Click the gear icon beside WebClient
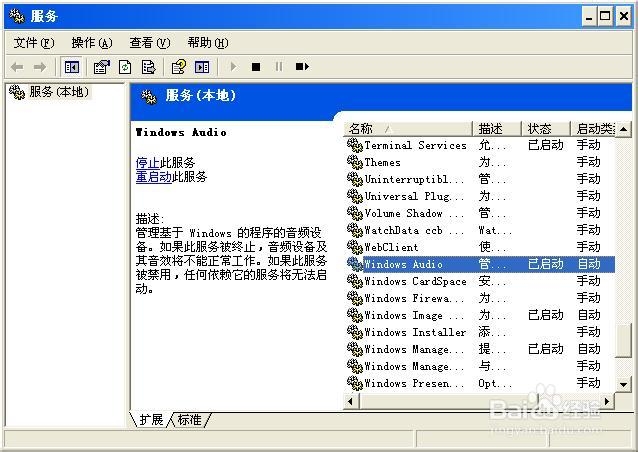Image resolution: width=638 pixels, height=452 pixels. 355,247
